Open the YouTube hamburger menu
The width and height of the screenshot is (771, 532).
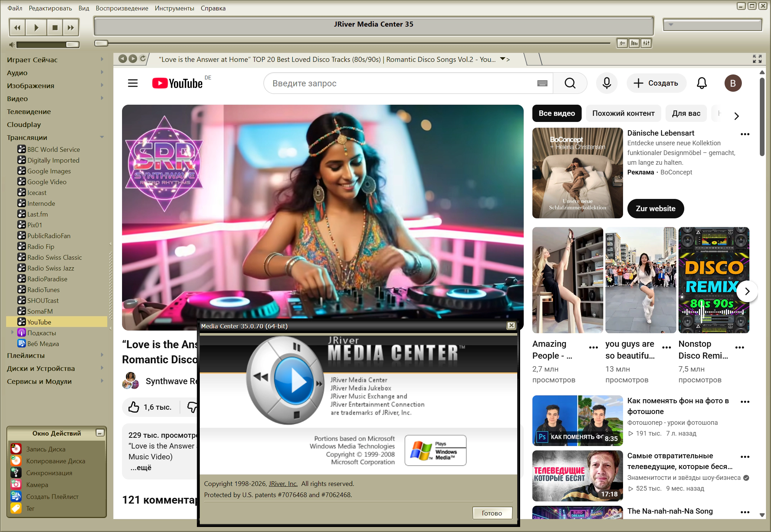(x=133, y=83)
